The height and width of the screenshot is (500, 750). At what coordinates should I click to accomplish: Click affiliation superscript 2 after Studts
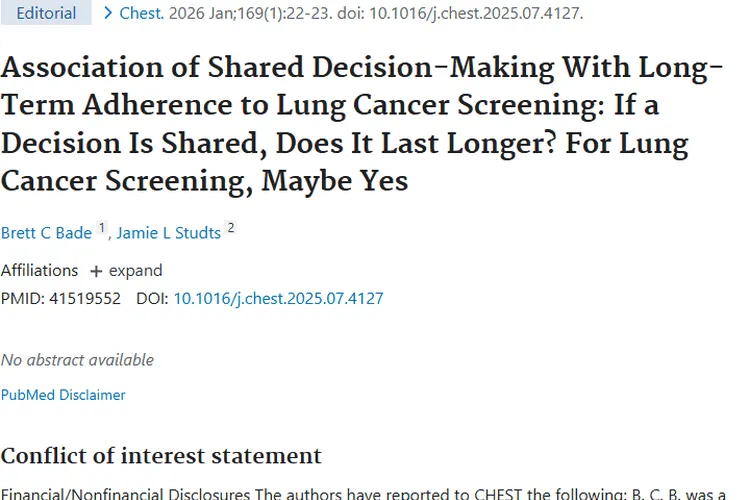[231, 229]
